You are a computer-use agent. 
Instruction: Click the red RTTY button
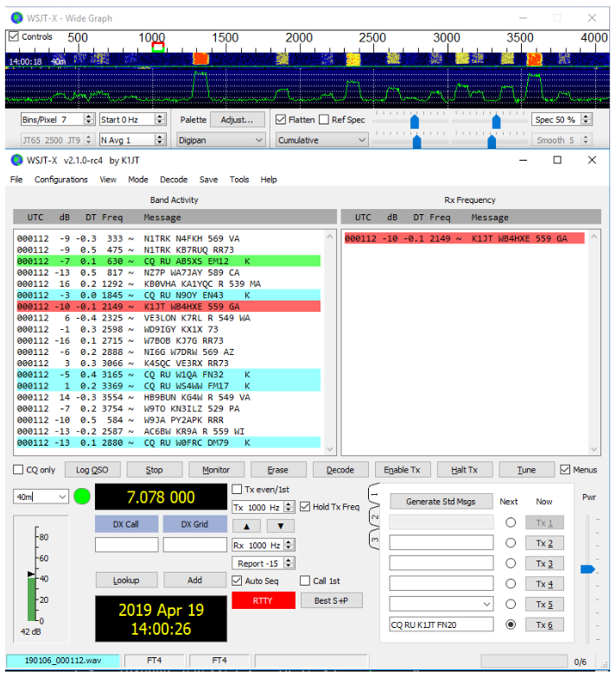(x=263, y=600)
